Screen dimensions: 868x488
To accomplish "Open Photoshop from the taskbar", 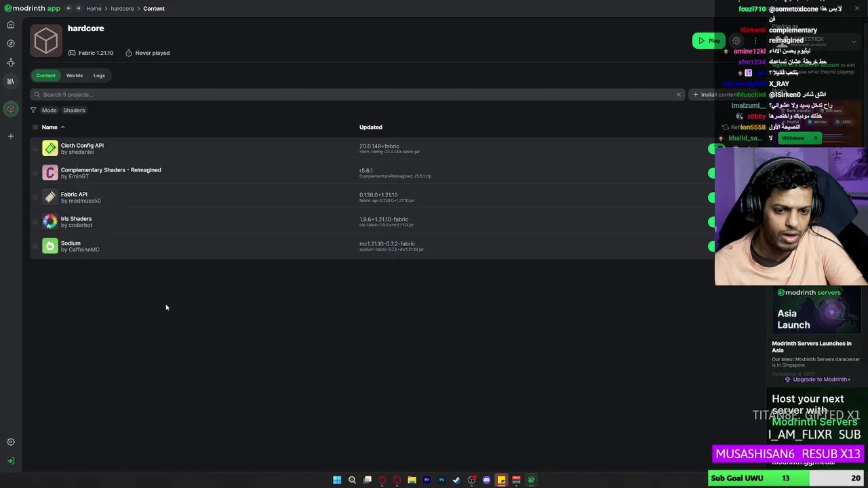I will [441, 480].
